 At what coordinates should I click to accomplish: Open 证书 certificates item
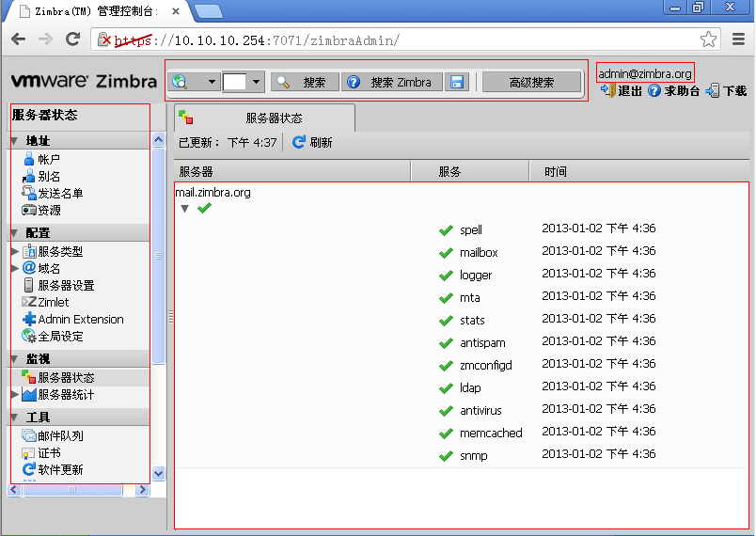[41, 452]
